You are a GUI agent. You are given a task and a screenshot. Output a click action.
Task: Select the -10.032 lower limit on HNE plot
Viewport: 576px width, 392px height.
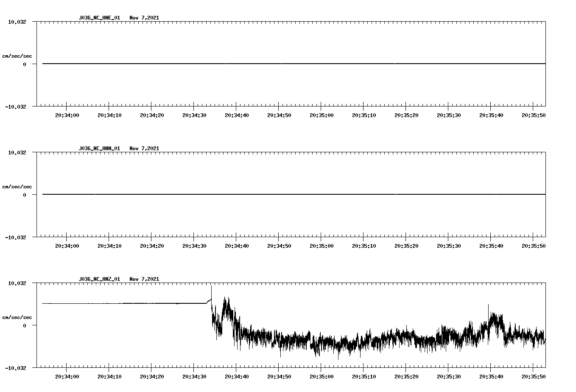[x=16, y=107]
